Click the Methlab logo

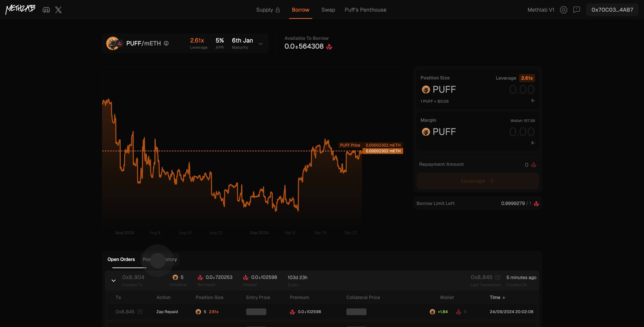21,9
